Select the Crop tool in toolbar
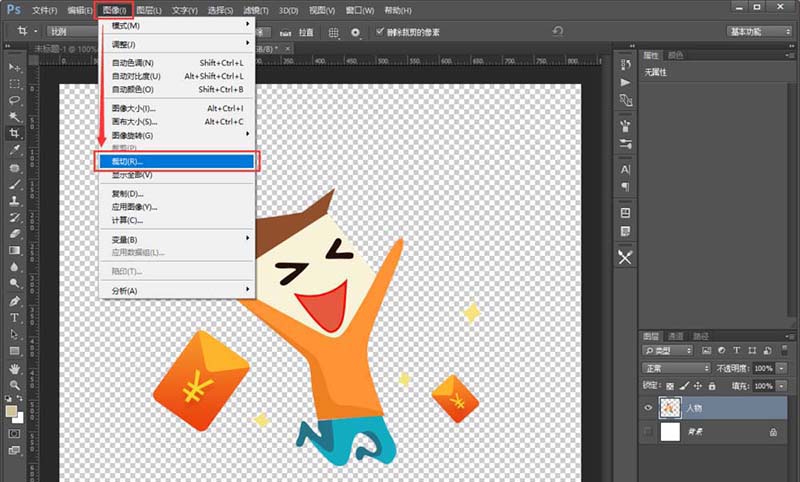 coord(15,133)
